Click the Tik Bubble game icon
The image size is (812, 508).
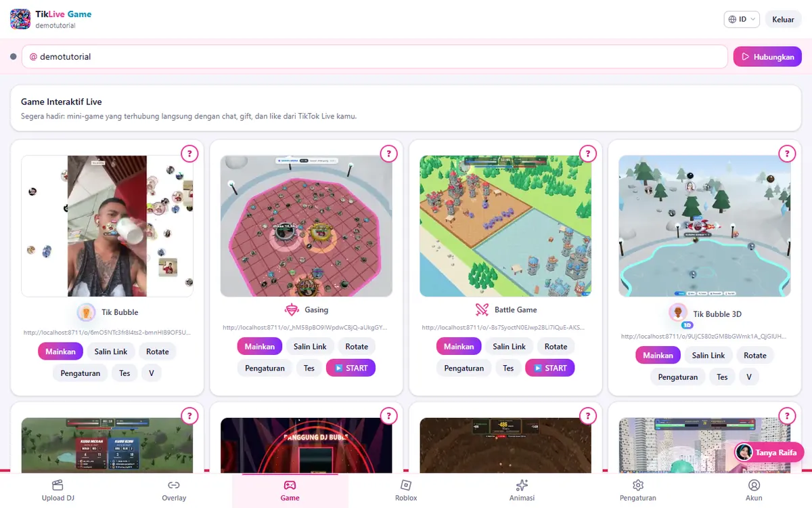pos(86,312)
